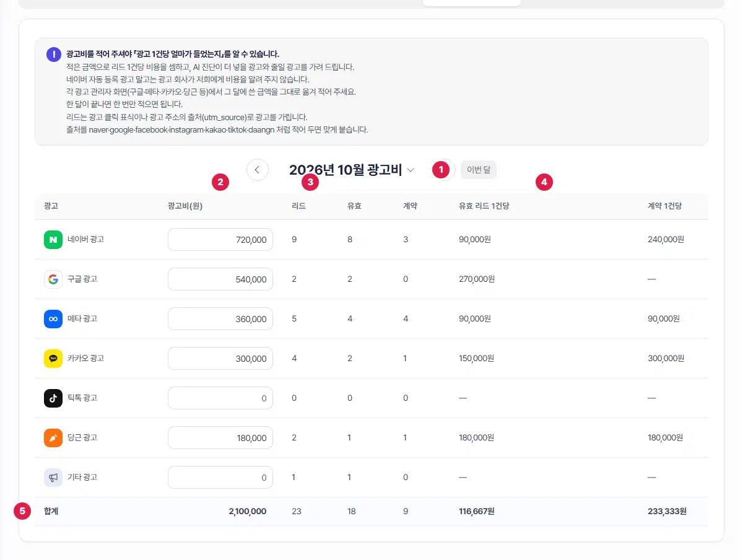This screenshot has height=560, width=740.
Task: Click the total leads count 23
Action: pyautogui.click(x=297, y=511)
